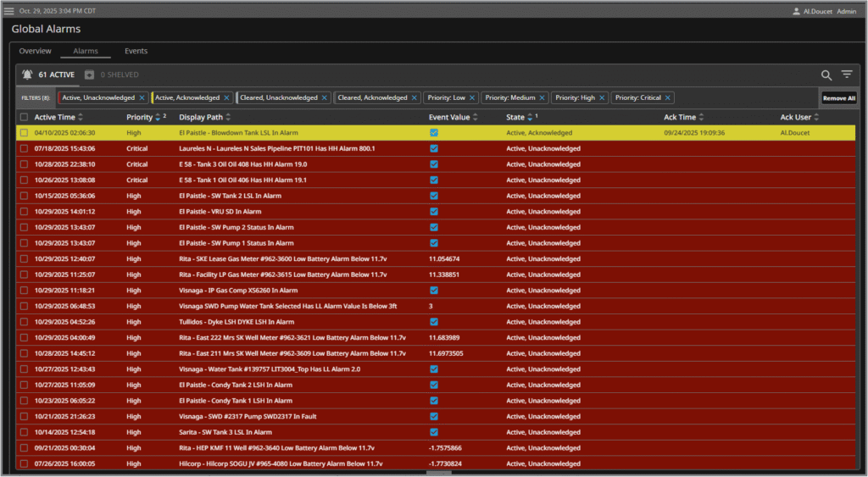The height and width of the screenshot is (477, 868).
Task: Click the shelved alarms icon
Action: [90, 75]
